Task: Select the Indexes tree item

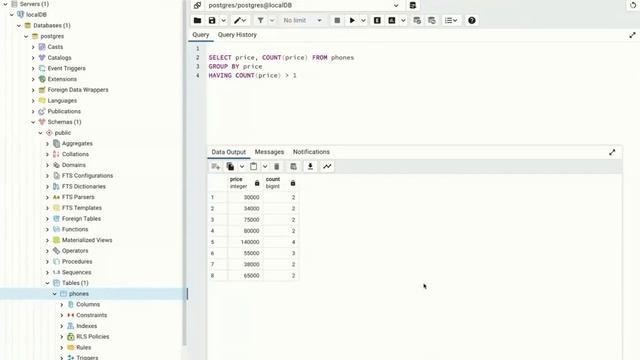Action: 87,326
